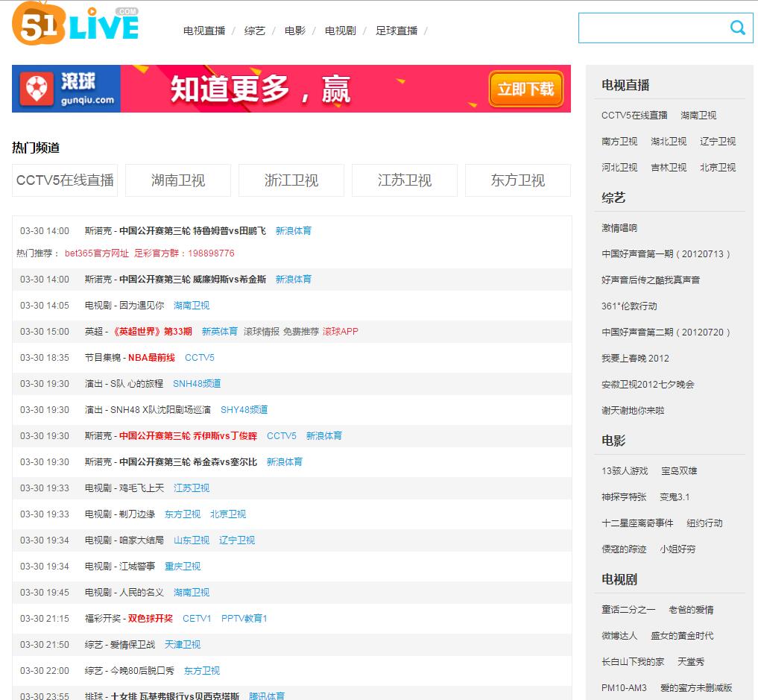Open sidebar movie 13骇人游戏 link

coord(625,471)
